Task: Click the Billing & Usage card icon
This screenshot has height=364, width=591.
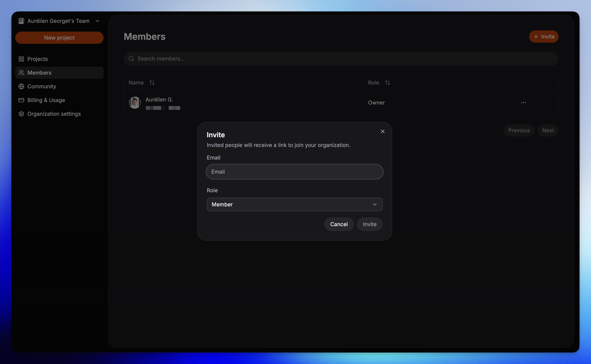Action: pos(21,100)
